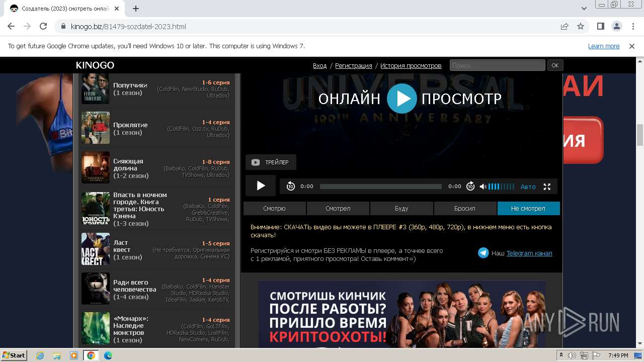Bookmark this page star icon
644x362 pixels.
click(x=581, y=26)
